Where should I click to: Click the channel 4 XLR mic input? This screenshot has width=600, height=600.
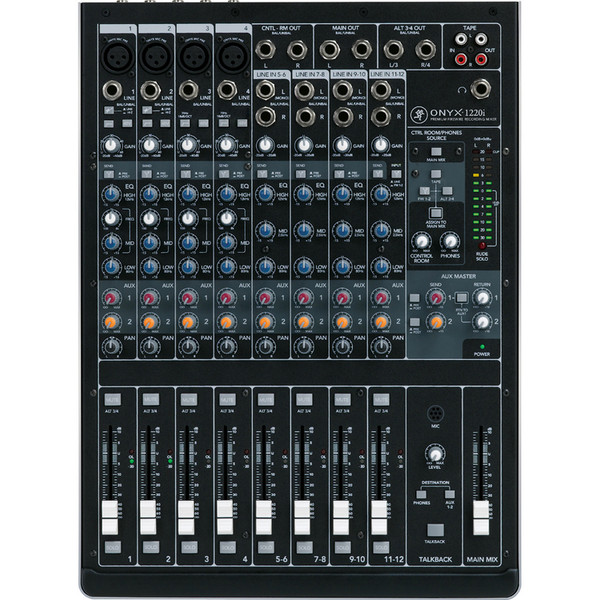(233, 56)
